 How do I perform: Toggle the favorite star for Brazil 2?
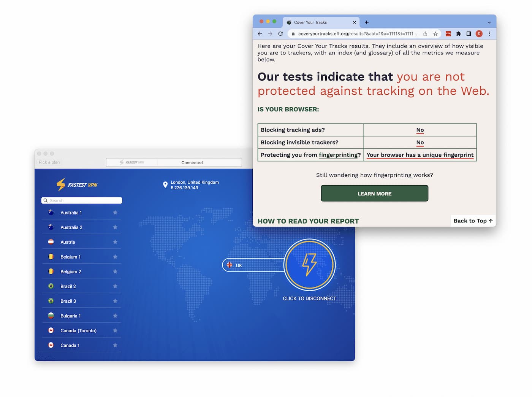(115, 286)
